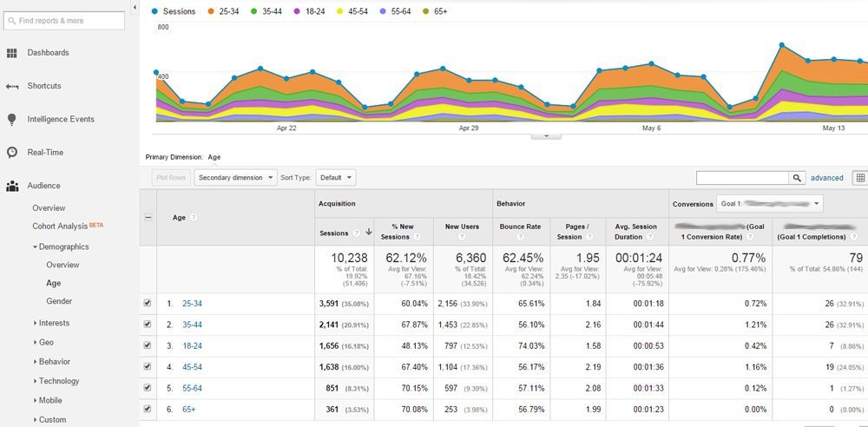Click help icon next to Age header

tap(194, 218)
